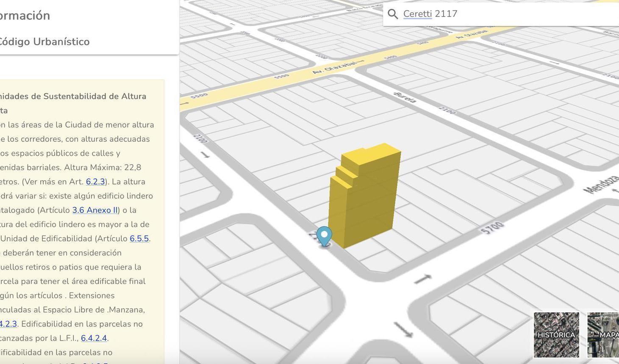The width and height of the screenshot is (619, 364).
Task: Click the 5700 block number label
Action: tap(493, 228)
